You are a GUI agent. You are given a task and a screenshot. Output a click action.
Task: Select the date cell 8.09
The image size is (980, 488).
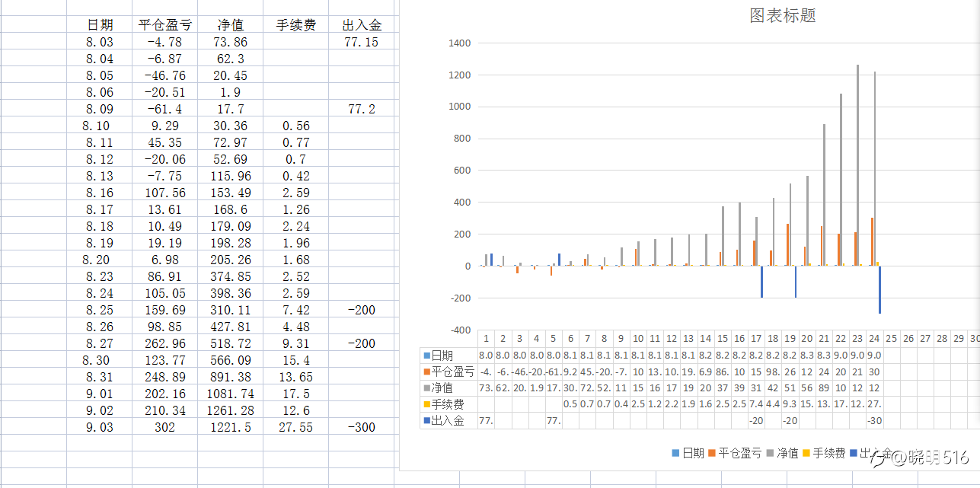(x=100, y=109)
